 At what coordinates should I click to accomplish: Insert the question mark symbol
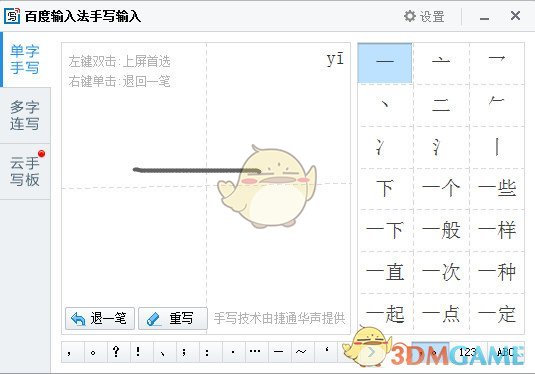point(116,351)
